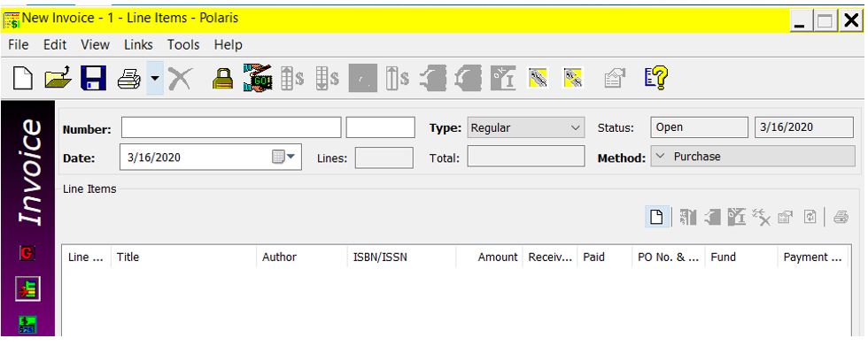
Task: Sort by the Author column header
Action: click(x=302, y=257)
